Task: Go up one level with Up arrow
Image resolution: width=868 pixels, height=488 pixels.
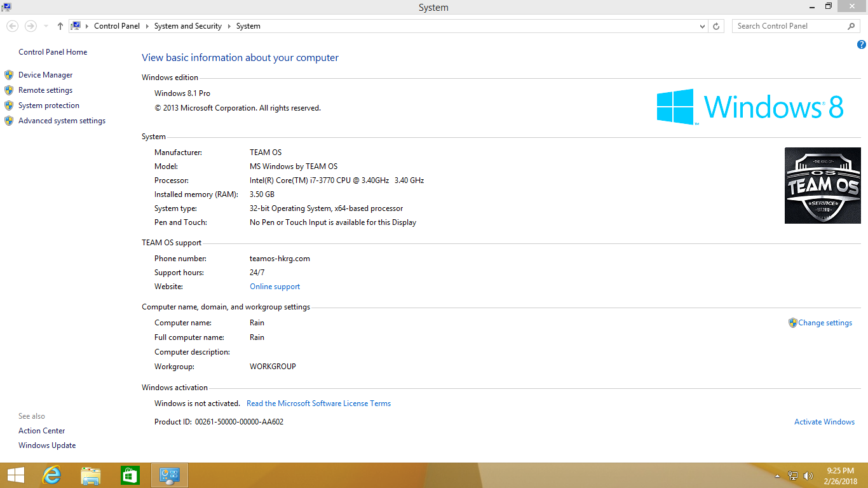Action: (60, 26)
